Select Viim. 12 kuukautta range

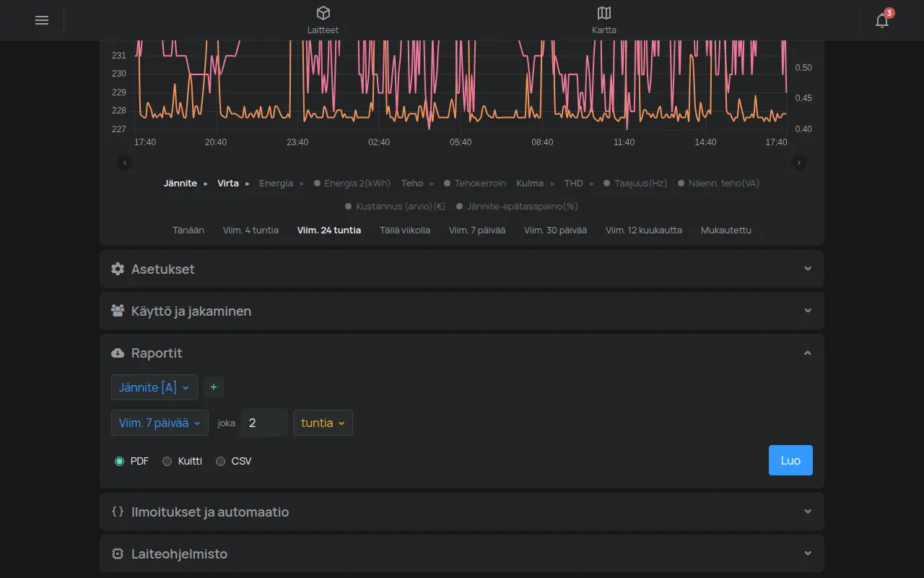[x=644, y=230]
